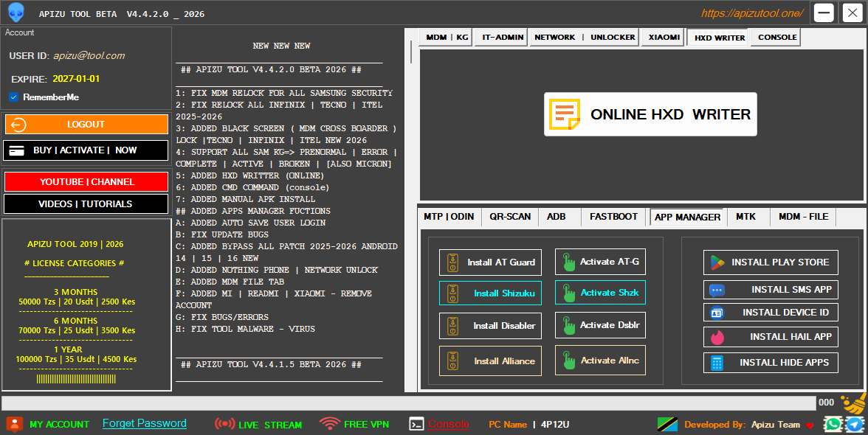Viewport: 868px width, 435px height.
Task: Click the INSTALL HAIL APP label
Action: tap(790, 337)
